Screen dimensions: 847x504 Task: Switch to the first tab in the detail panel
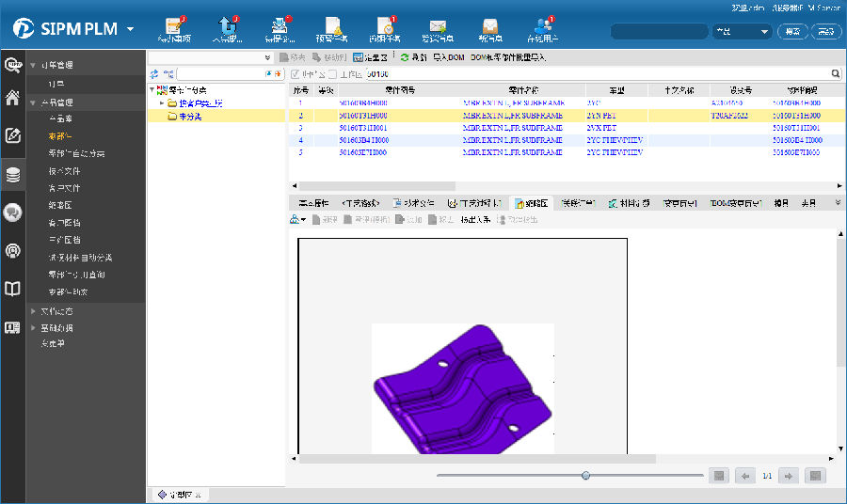click(312, 203)
